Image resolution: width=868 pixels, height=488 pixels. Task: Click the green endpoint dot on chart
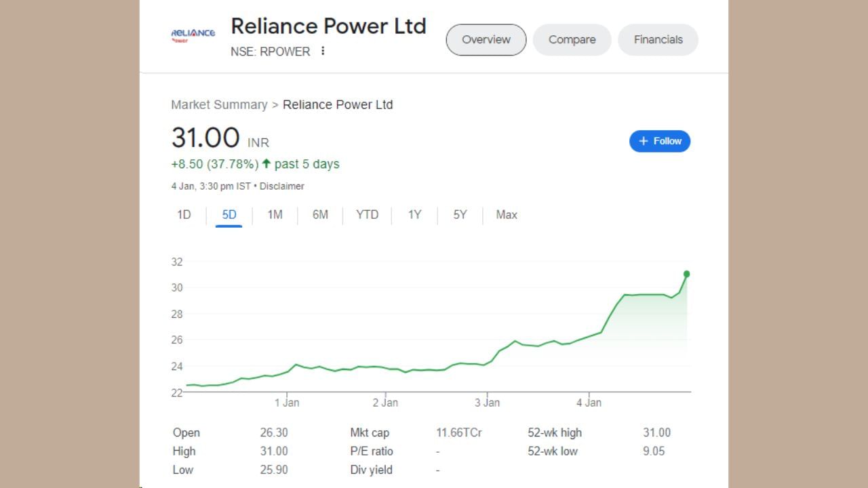click(687, 274)
